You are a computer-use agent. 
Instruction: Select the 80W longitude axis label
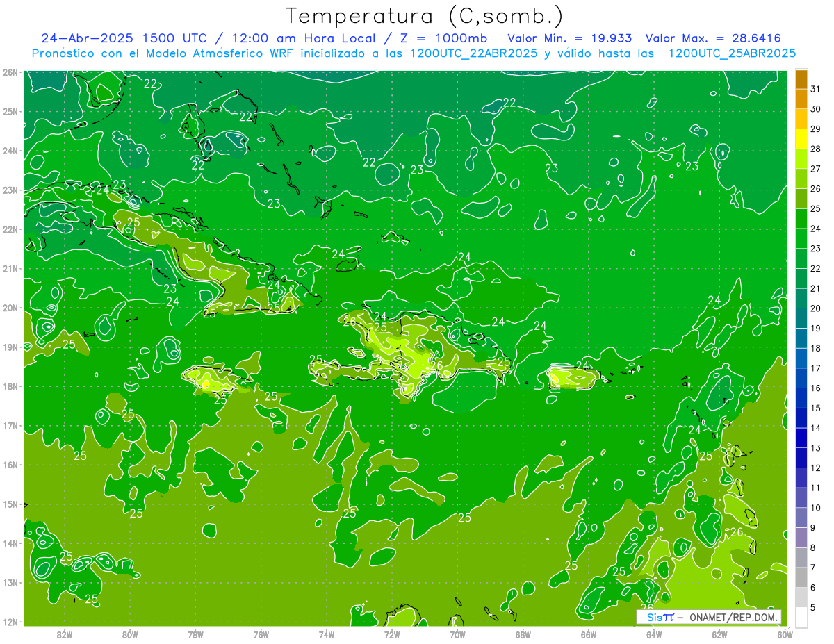(x=130, y=634)
